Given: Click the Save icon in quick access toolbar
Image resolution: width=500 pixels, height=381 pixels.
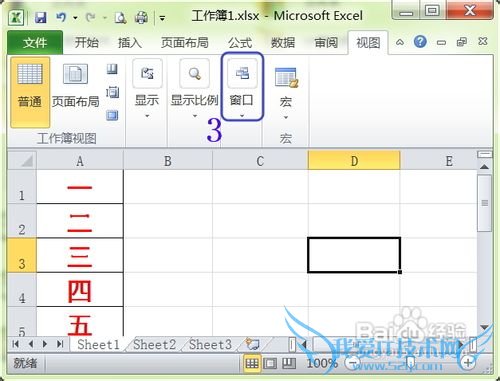Looking at the screenshot, I should [41, 17].
